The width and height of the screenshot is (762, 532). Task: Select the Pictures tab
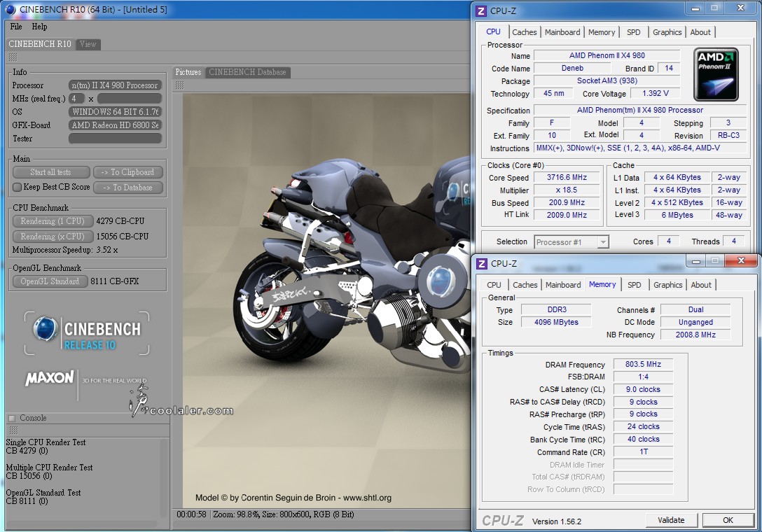[188, 72]
